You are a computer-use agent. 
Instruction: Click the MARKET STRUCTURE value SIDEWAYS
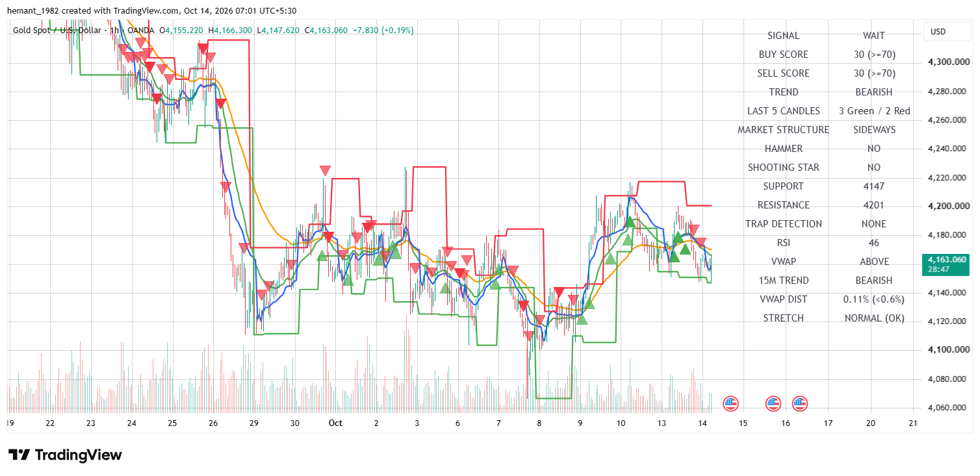pyautogui.click(x=874, y=130)
